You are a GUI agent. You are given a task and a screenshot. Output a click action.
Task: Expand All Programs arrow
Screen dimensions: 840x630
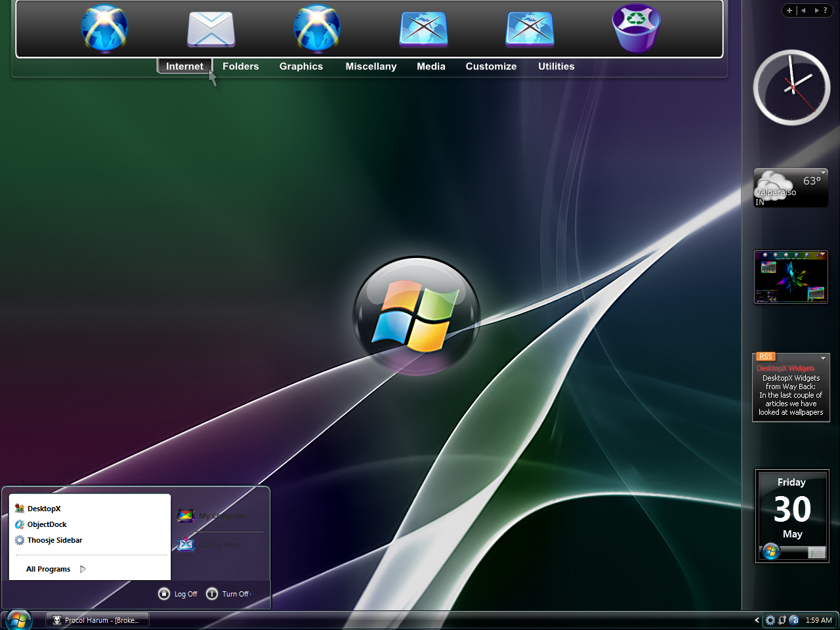click(x=83, y=569)
